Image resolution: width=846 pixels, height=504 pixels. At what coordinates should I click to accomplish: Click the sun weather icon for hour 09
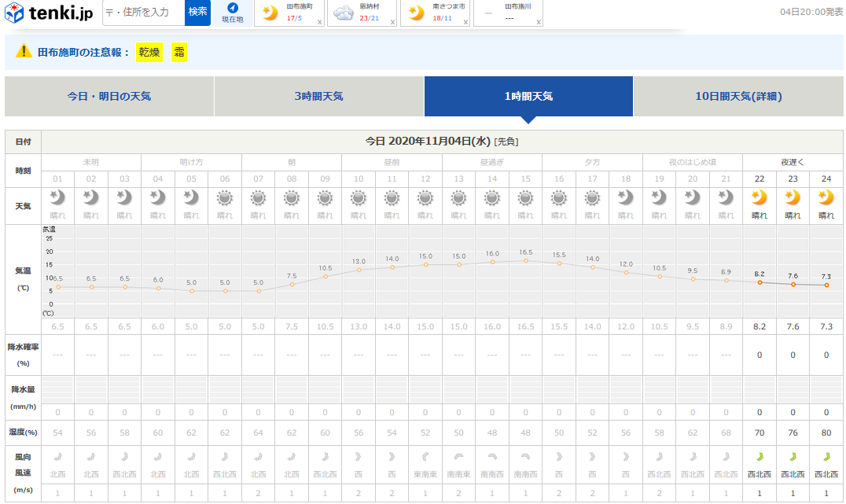(x=325, y=199)
